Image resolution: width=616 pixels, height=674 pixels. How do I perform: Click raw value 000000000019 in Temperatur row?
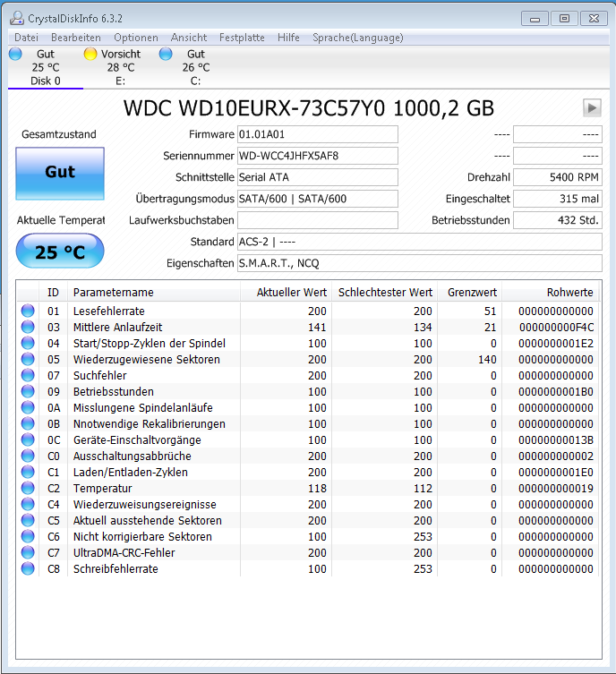(x=556, y=489)
